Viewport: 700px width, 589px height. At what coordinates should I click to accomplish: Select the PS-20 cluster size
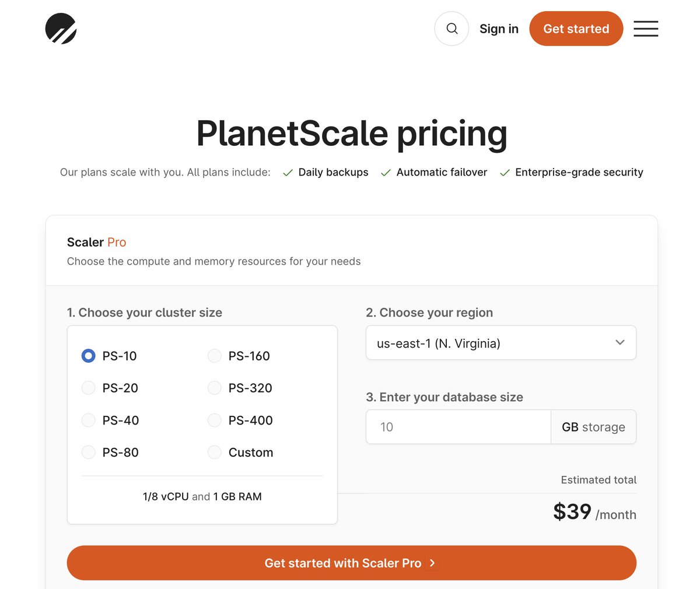click(x=89, y=388)
